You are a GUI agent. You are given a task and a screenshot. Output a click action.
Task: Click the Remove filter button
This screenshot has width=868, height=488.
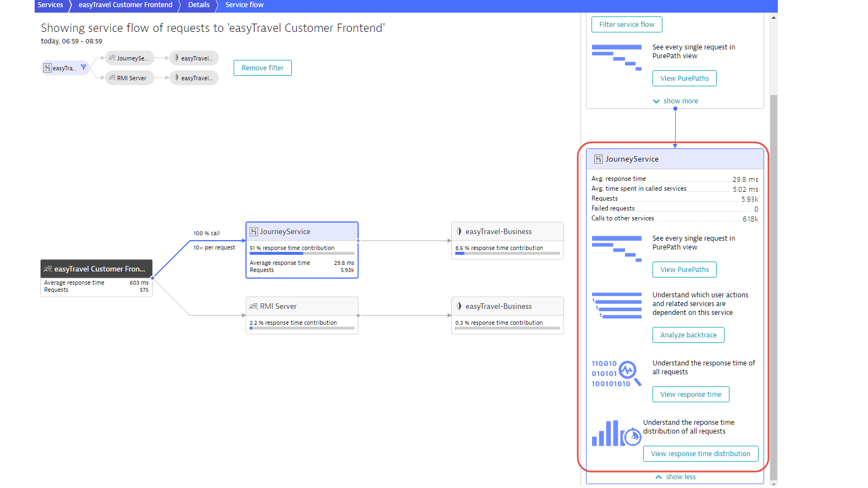click(263, 68)
